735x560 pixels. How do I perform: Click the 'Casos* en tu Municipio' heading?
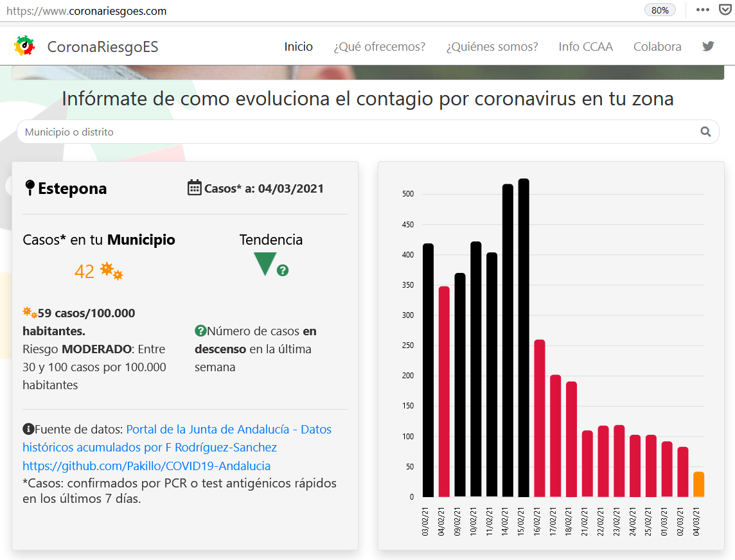tap(99, 240)
